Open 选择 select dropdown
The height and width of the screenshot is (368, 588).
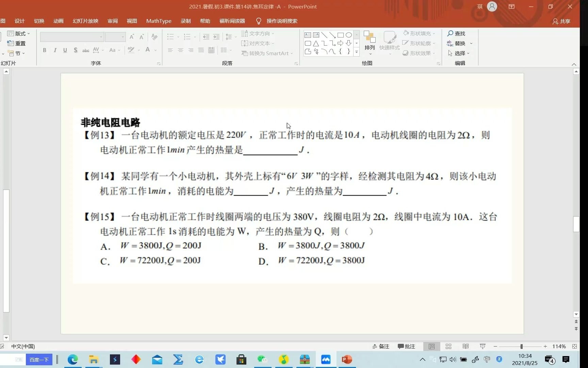coord(459,53)
